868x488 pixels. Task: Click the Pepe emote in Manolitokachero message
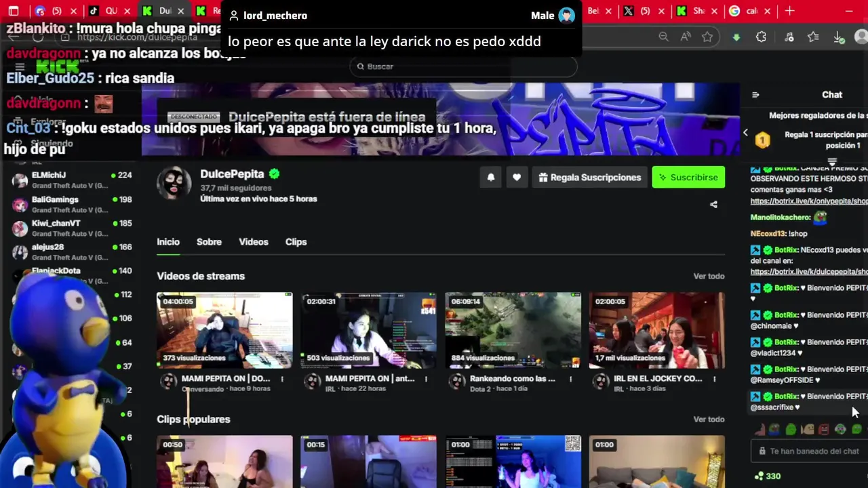pos(821,218)
